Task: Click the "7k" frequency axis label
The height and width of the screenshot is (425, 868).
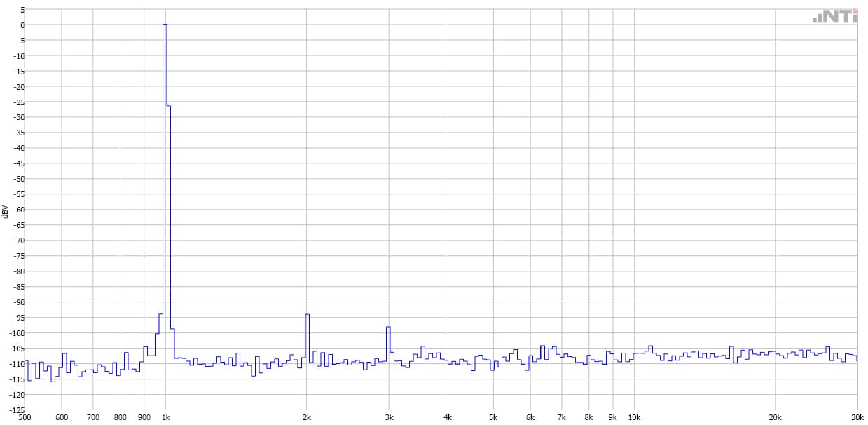Action: click(562, 417)
